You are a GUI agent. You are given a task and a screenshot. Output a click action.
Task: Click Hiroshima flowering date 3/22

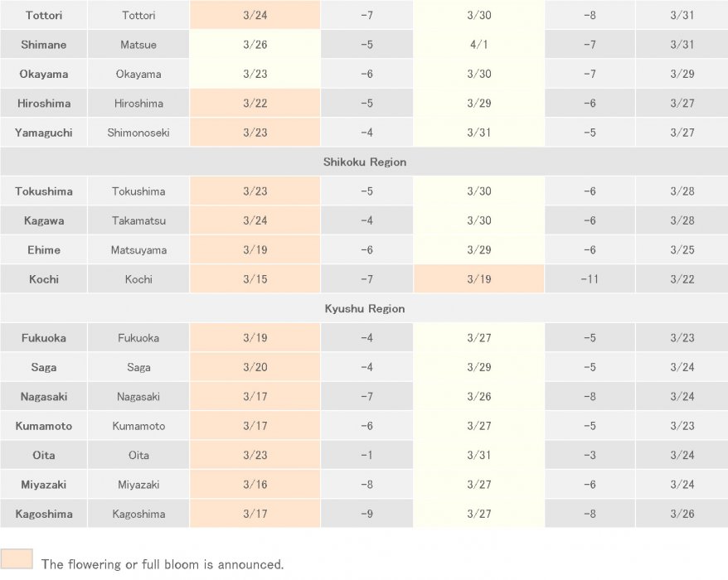point(255,104)
